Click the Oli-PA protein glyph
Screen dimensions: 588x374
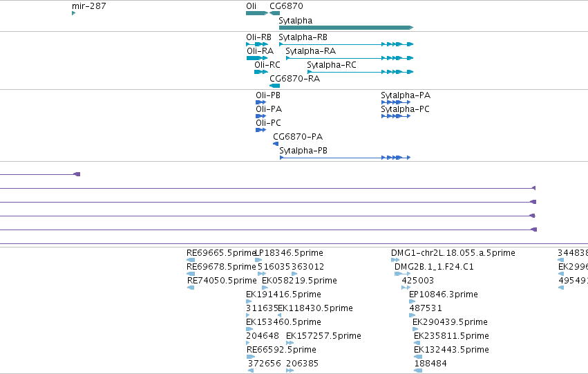coord(261,116)
